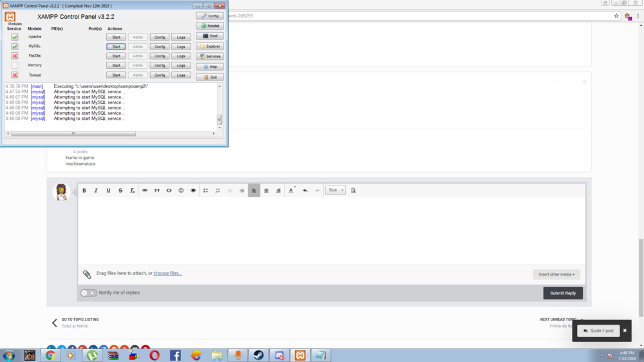Screen dimensions: 644x362
Task: Click the Quote 1 post button
Action: (x=598, y=331)
